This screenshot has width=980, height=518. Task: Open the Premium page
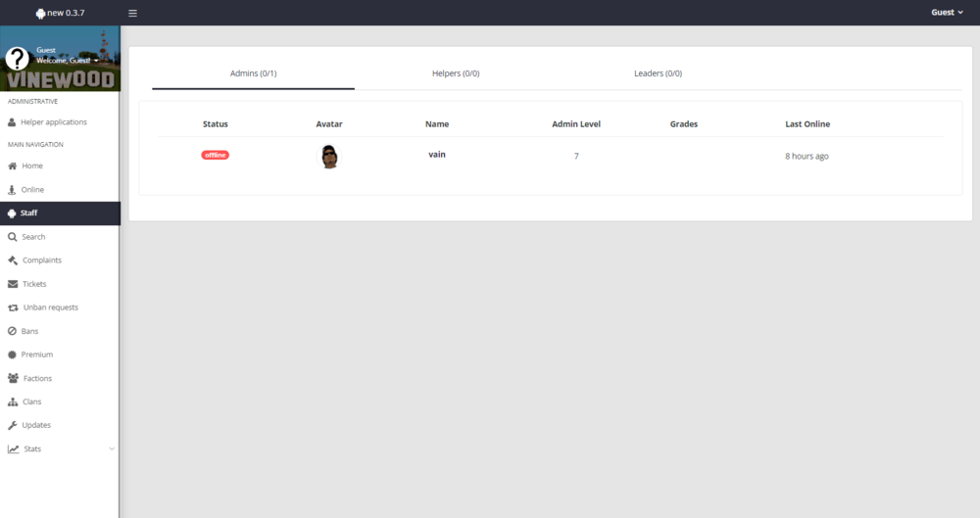[x=37, y=354]
